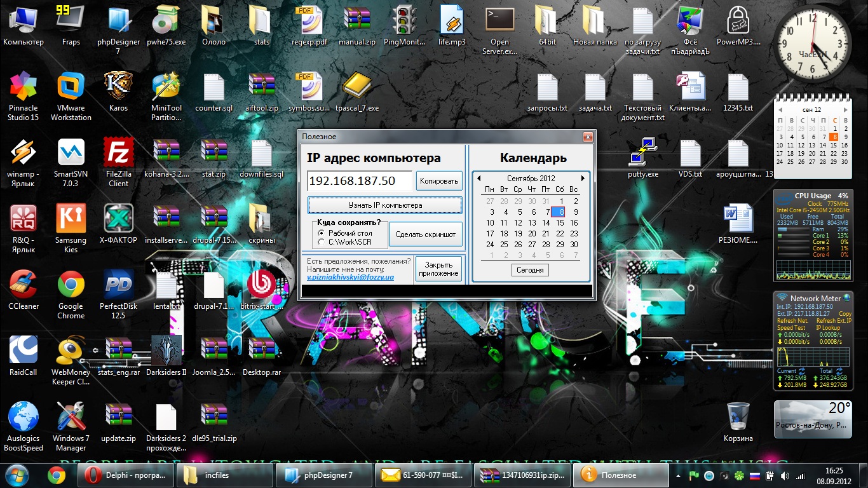This screenshot has height=488, width=868.
Task: Launch Google Chrome from the desktop
Action: 71,286
